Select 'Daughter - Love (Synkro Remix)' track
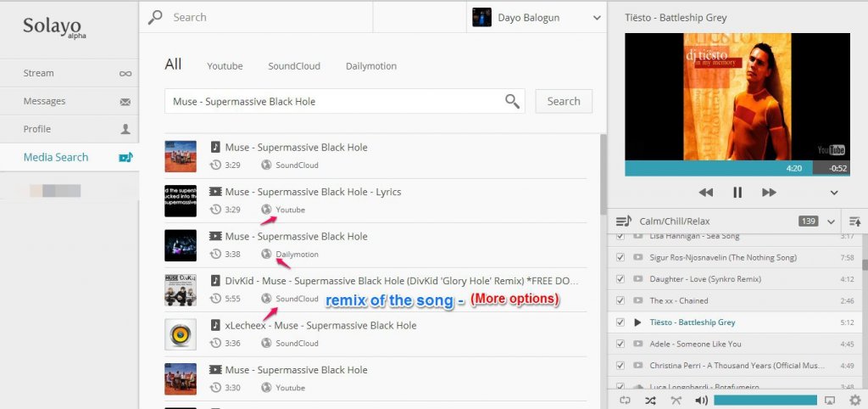This screenshot has height=409, width=868. click(705, 279)
